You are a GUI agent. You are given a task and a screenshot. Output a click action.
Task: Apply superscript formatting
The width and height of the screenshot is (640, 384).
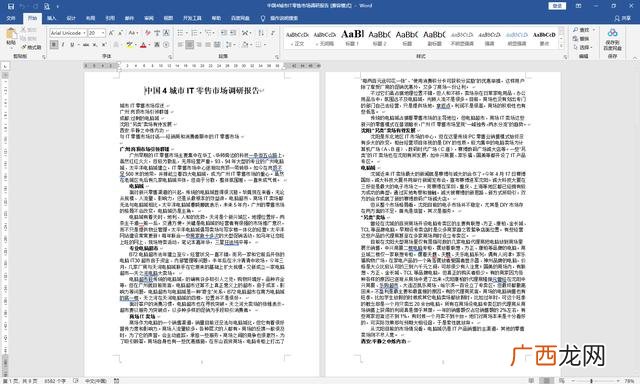(104, 44)
